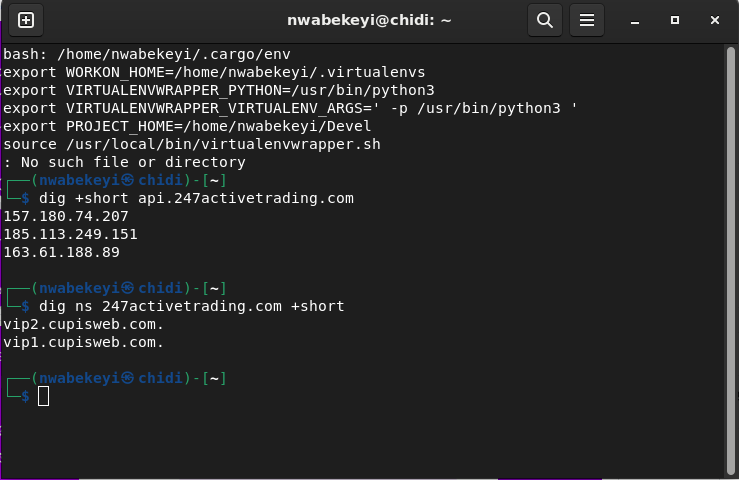The height and width of the screenshot is (480, 739).
Task: Click the IP address 163.61.188.89
Action: tap(62, 252)
